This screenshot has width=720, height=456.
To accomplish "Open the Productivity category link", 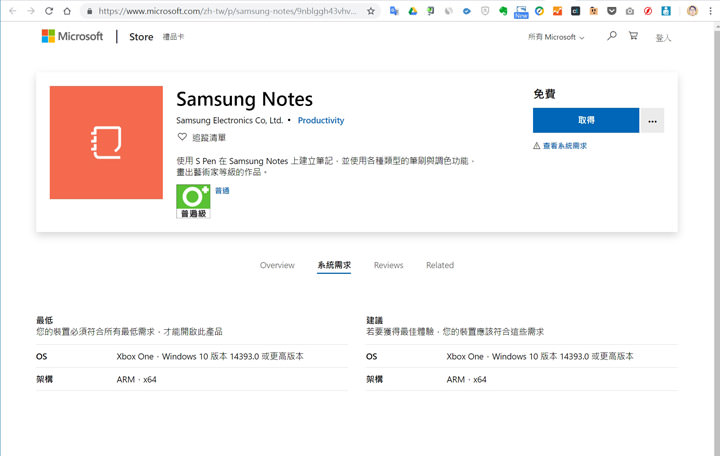I will tap(321, 120).
